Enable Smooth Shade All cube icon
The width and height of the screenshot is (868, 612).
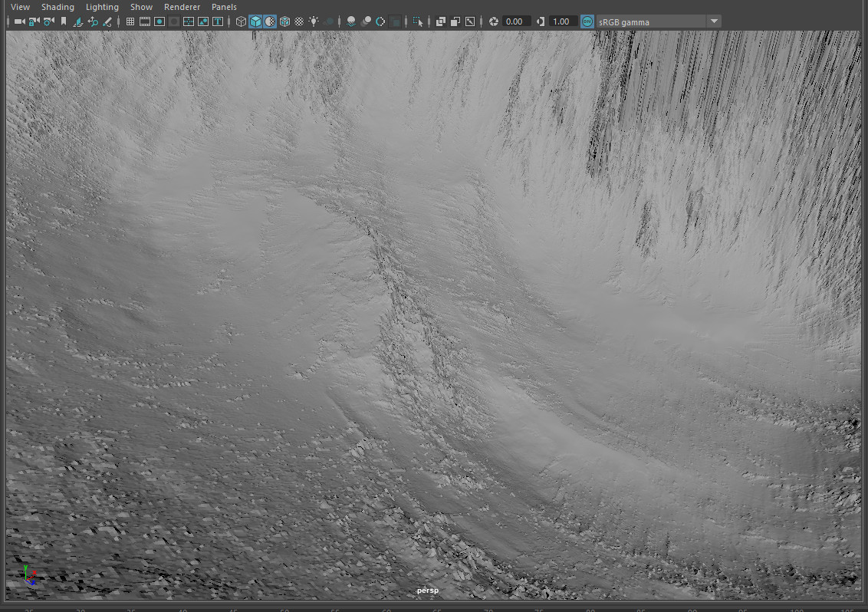point(255,21)
